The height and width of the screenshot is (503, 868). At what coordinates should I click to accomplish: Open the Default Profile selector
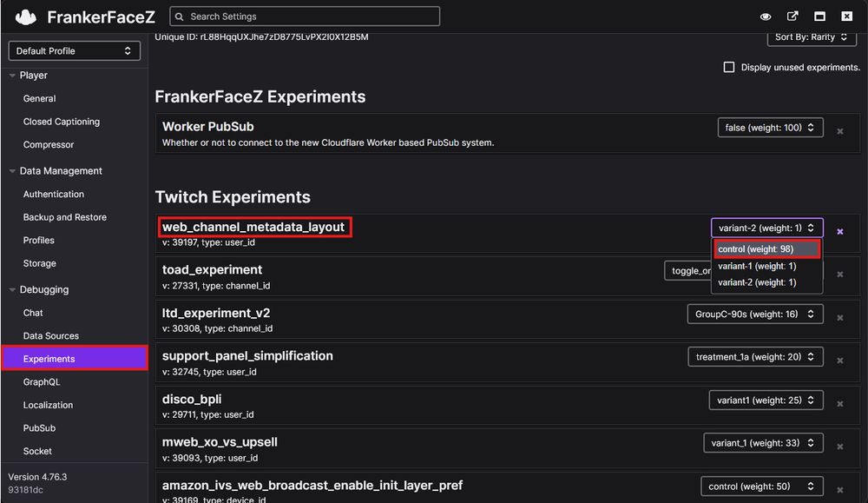coord(74,51)
